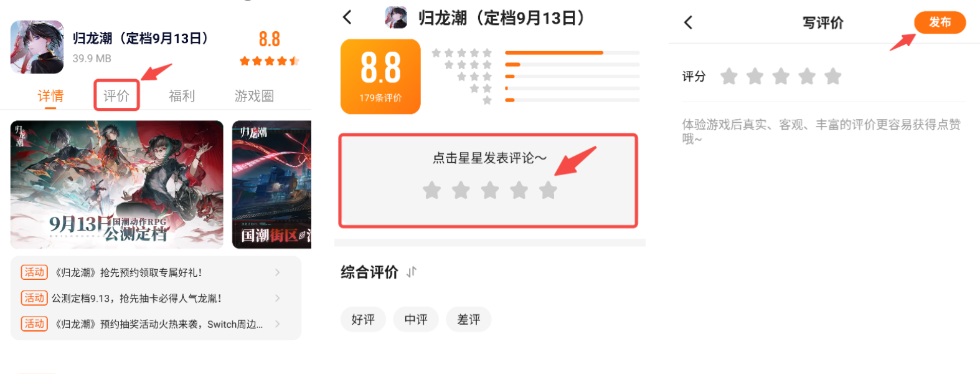Filter reviews by 中评
This screenshot has height=374, width=980.
click(x=416, y=319)
